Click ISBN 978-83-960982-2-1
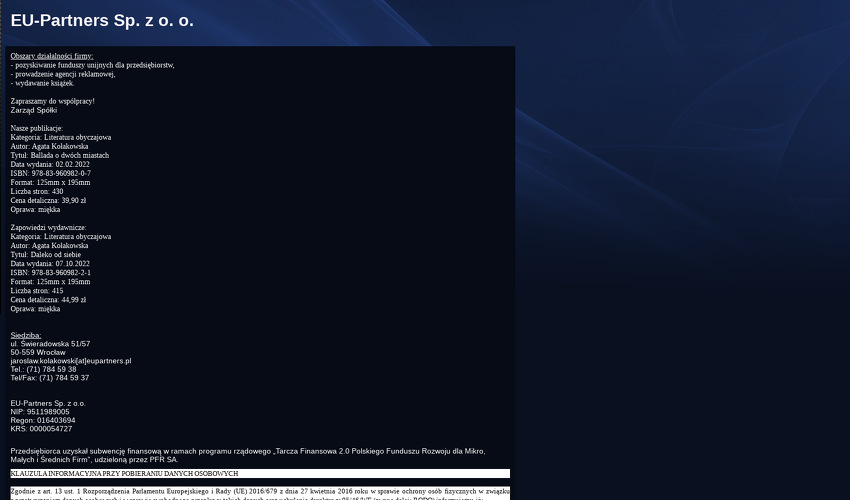The height and width of the screenshot is (500, 850). point(50,273)
